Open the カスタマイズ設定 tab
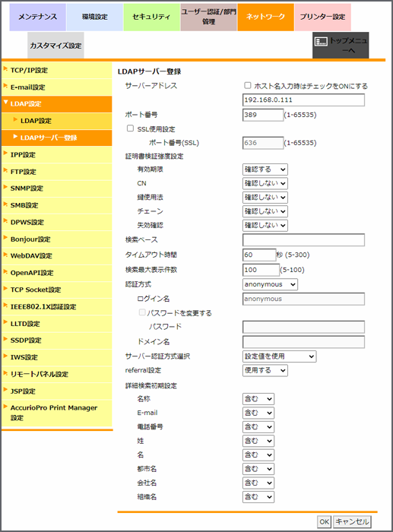This screenshot has width=393, height=532. click(x=55, y=46)
